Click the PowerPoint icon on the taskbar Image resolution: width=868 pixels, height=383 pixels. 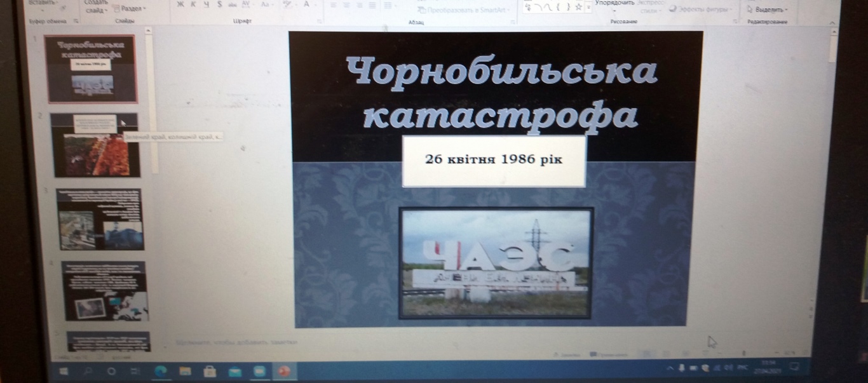coord(283,370)
